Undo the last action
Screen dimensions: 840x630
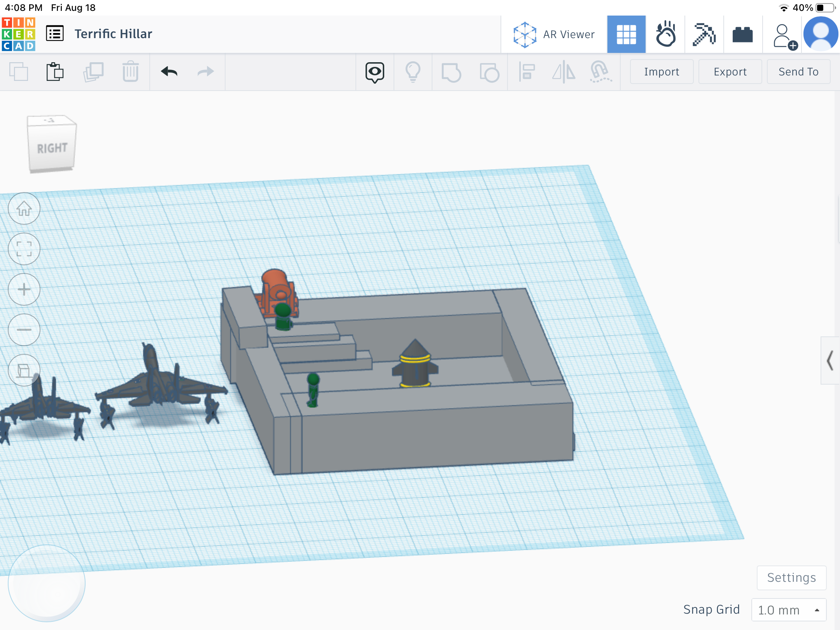click(x=169, y=72)
